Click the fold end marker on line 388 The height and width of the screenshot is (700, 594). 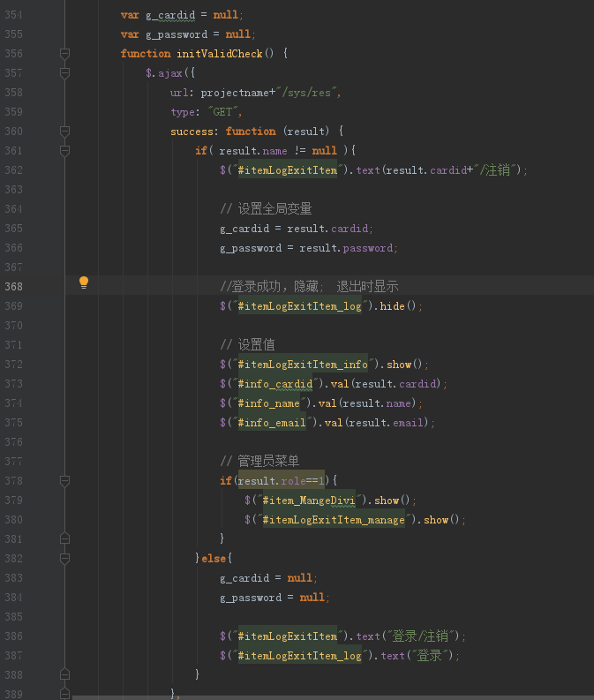[64, 674]
